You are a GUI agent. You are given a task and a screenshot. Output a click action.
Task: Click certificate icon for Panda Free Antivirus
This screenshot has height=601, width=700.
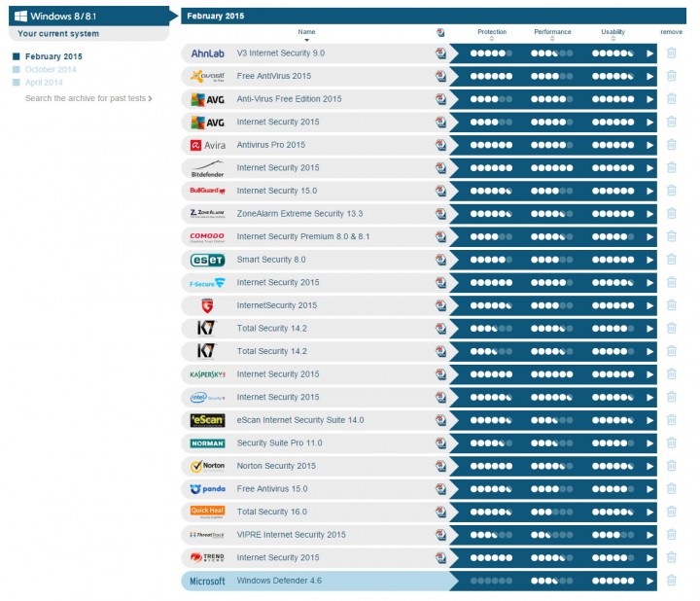pos(440,489)
